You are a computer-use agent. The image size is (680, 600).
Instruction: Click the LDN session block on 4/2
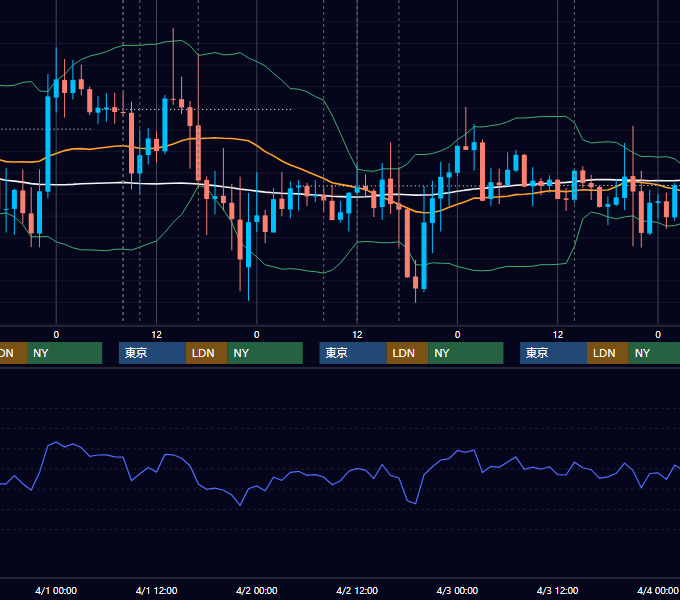407,353
